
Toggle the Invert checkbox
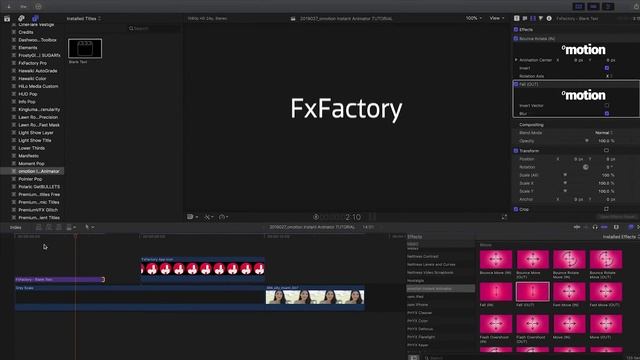pyautogui.click(x=607, y=68)
